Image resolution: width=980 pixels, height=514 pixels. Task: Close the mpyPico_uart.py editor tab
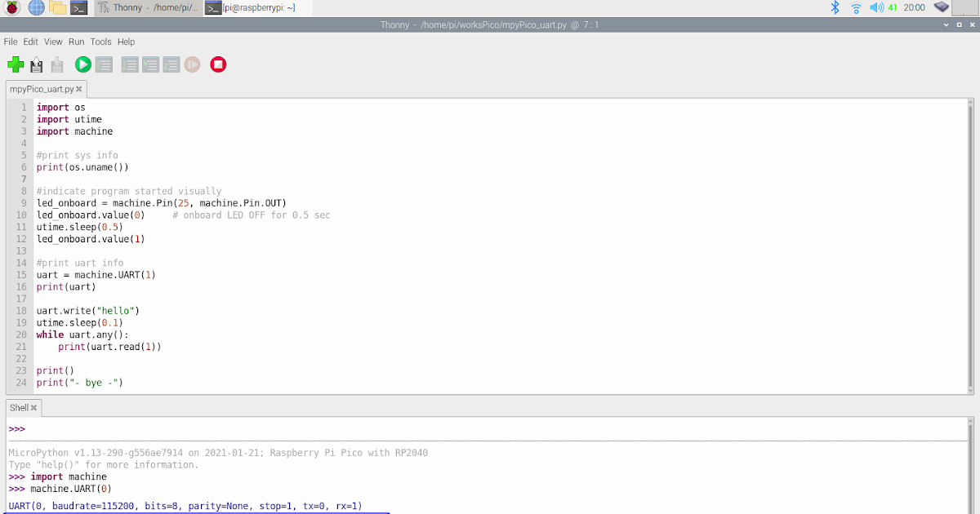[x=78, y=89]
